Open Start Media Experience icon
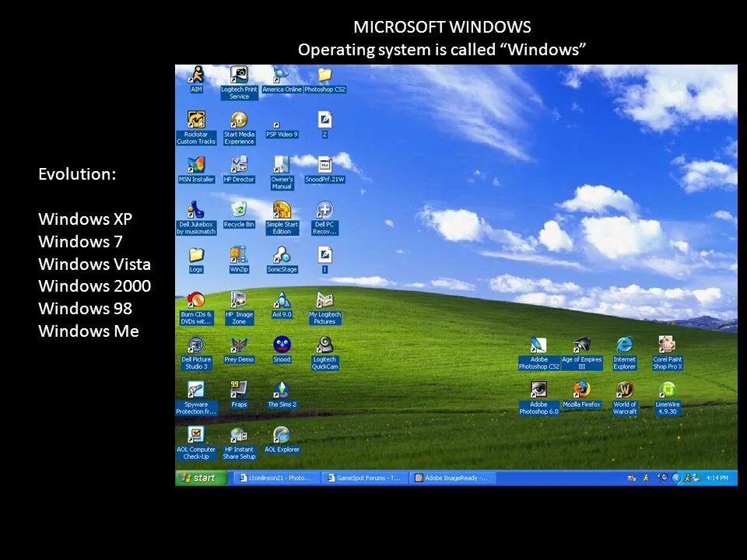 tap(239, 127)
